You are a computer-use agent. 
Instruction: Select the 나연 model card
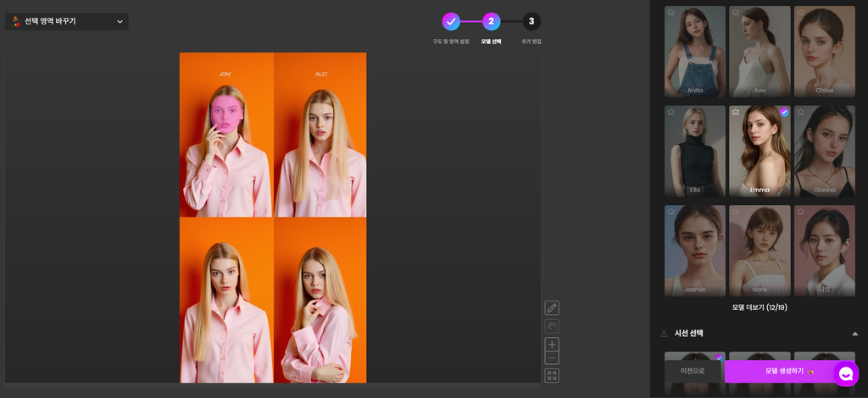click(x=824, y=251)
